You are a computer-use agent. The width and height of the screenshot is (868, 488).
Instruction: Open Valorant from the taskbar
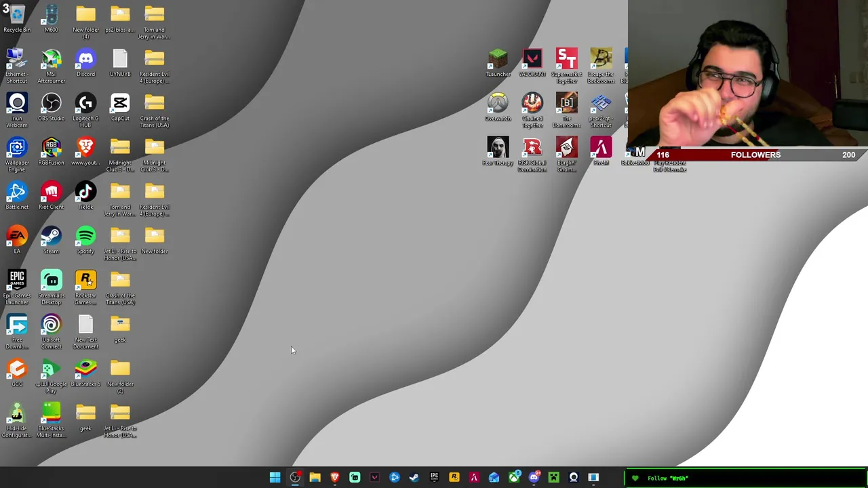374,478
